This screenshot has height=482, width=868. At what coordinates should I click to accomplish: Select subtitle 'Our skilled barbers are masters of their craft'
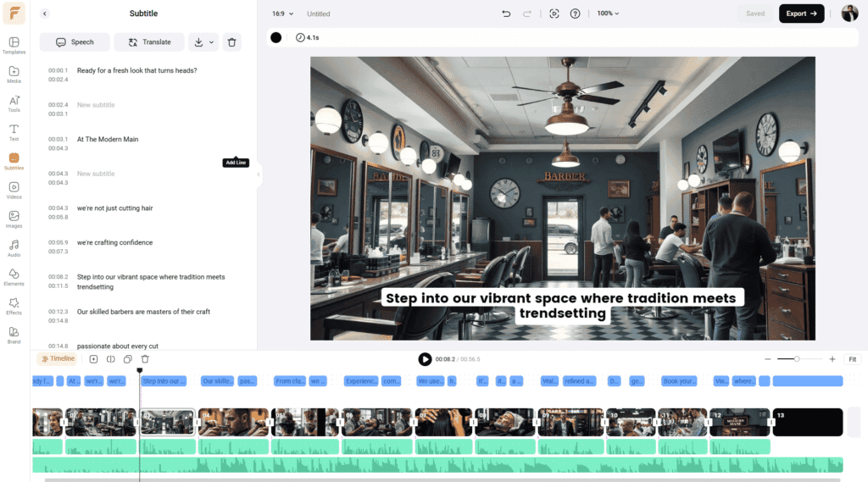point(143,312)
